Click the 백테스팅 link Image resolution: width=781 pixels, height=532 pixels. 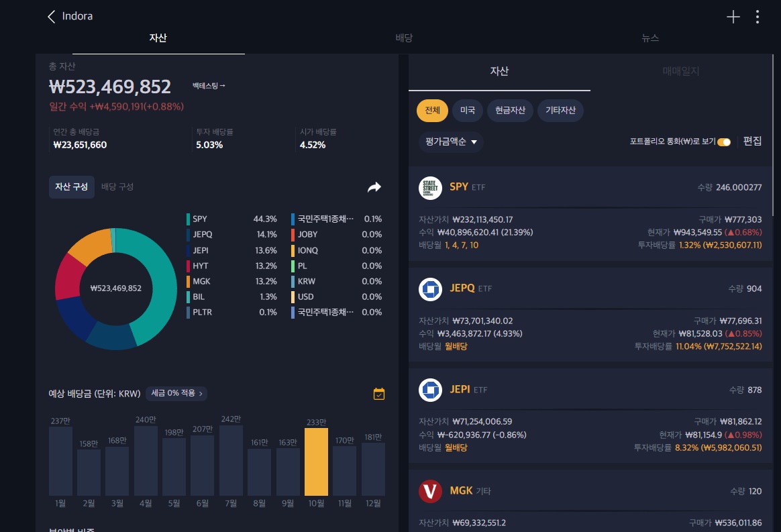[209, 86]
